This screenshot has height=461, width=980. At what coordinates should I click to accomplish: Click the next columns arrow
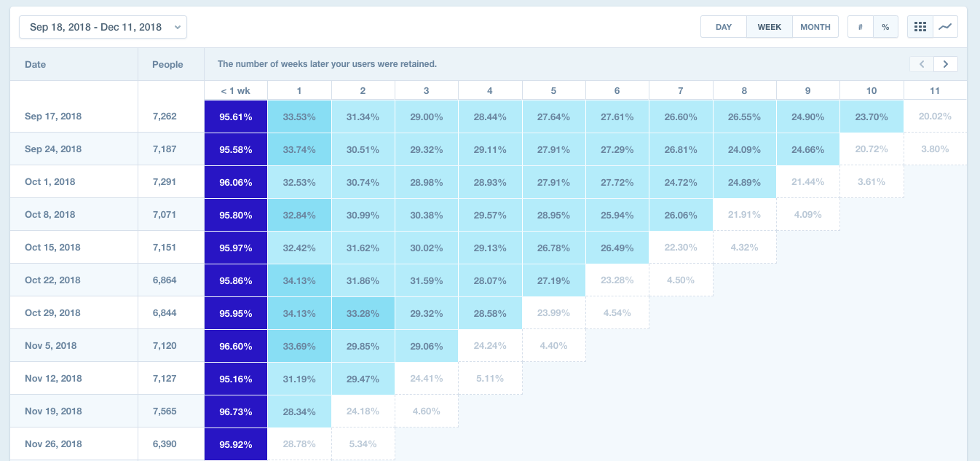pyautogui.click(x=946, y=64)
